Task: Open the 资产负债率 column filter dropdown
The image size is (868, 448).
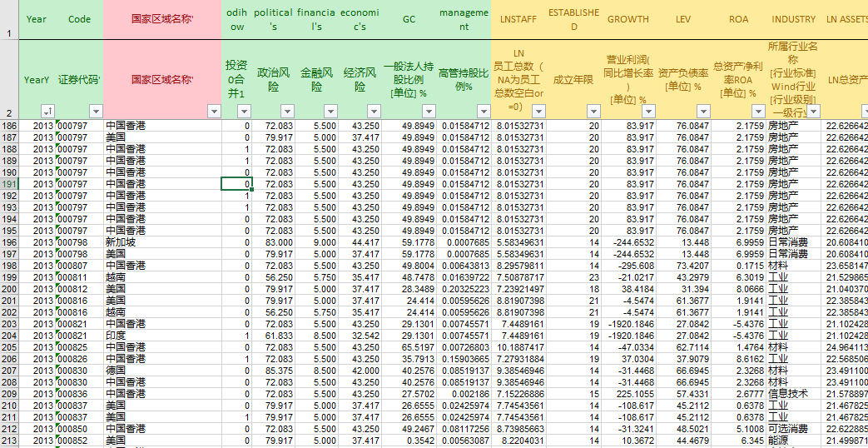Action: [x=702, y=112]
